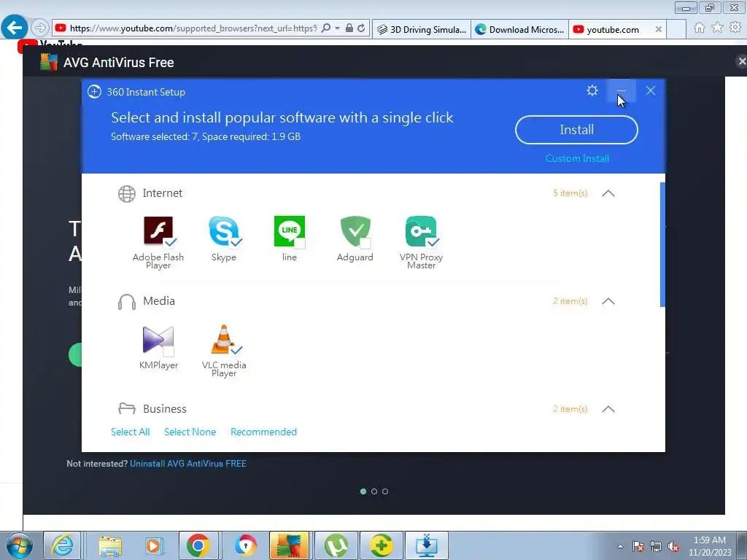The image size is (747, 560).
Task: Open the address bar dropdown arrow
Action: coord(337,28)
